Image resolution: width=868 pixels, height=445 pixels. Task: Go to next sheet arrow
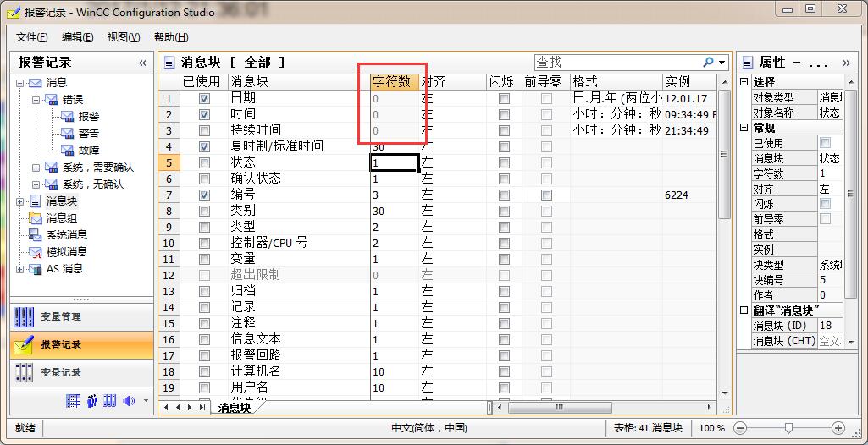[x=190, y=408]
